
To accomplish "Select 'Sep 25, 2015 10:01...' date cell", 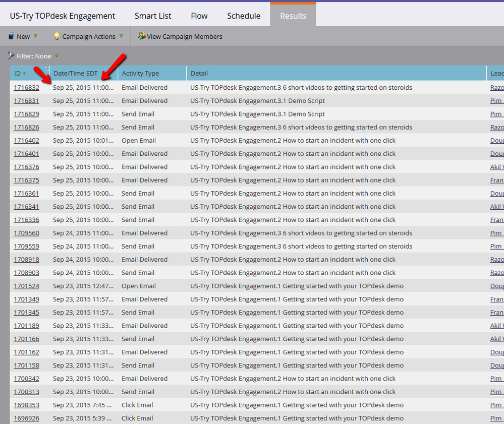I will coord(83,140).
